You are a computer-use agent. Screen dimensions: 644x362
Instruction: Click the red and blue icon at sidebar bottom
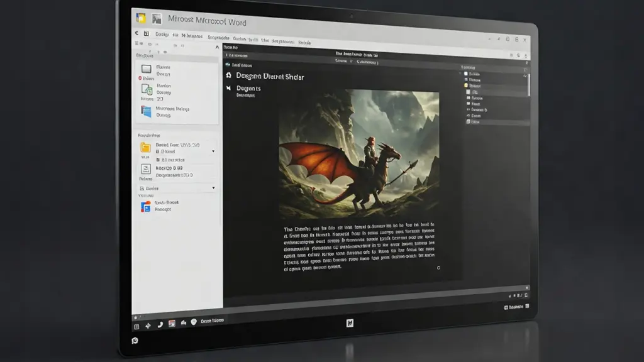(x=145, y=206)
